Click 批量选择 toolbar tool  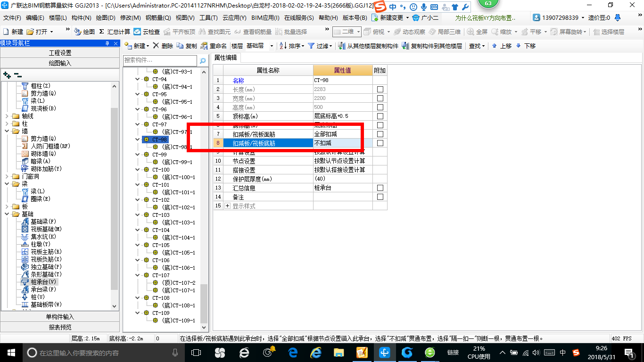[291, 32]
